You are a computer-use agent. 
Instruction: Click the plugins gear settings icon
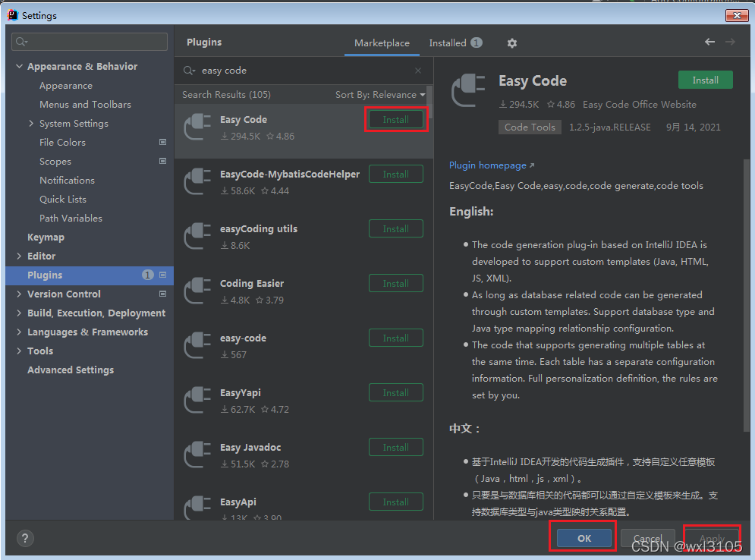512,43
